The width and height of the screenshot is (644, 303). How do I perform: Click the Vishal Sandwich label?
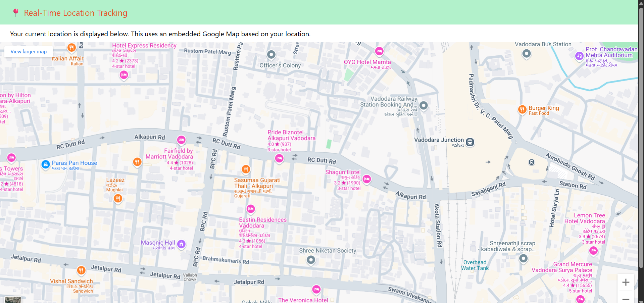point(71,281)
